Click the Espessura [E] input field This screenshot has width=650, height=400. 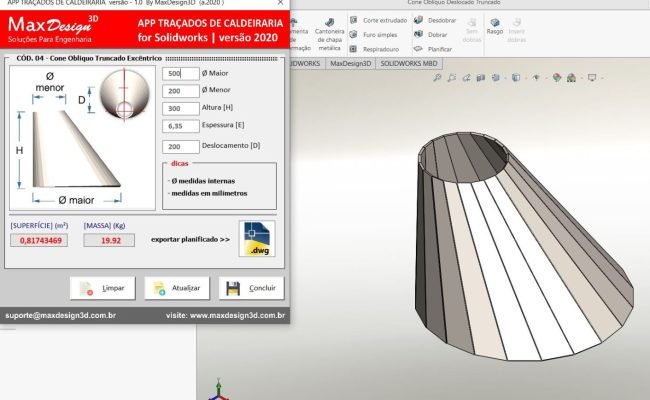point(181,126)
